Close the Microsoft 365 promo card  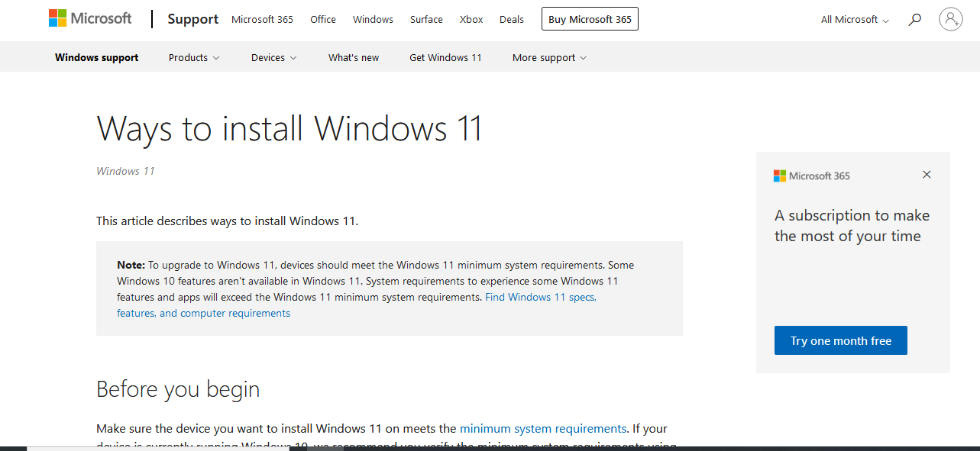(927, 175)
